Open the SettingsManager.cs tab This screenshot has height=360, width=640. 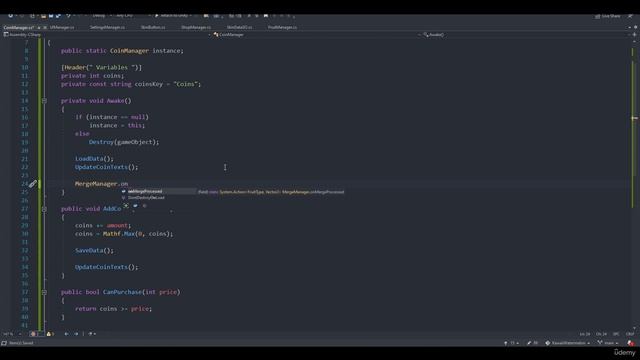click(107, 28)
